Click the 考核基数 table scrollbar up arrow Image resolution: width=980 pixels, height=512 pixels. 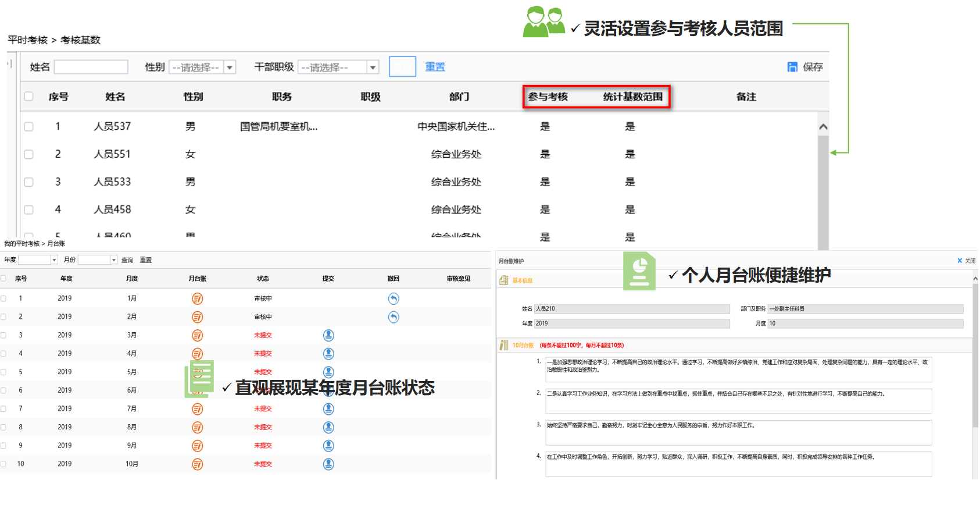tap(823, 127)
